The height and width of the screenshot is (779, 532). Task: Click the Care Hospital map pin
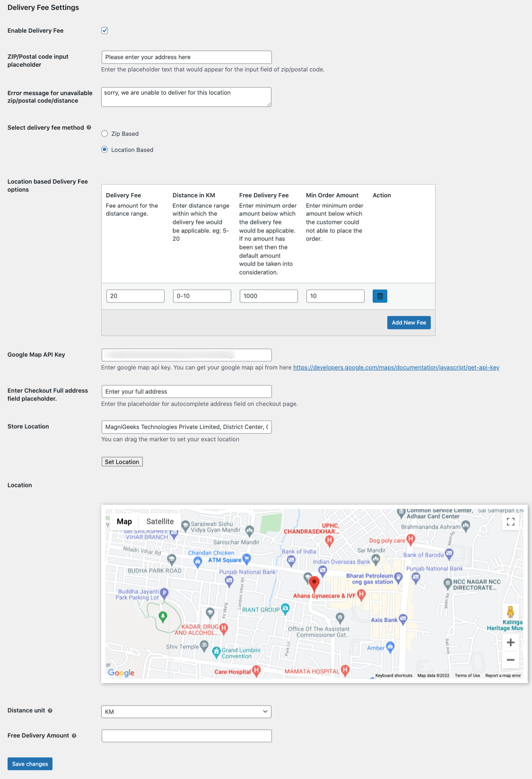257,671
